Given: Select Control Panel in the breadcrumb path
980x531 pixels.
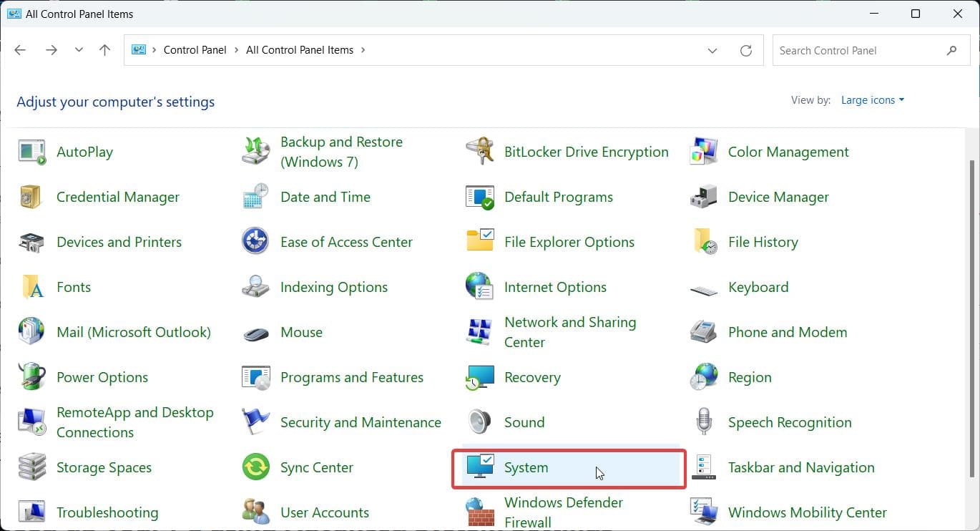Looking at the screenshot, I should click(195, 50).
